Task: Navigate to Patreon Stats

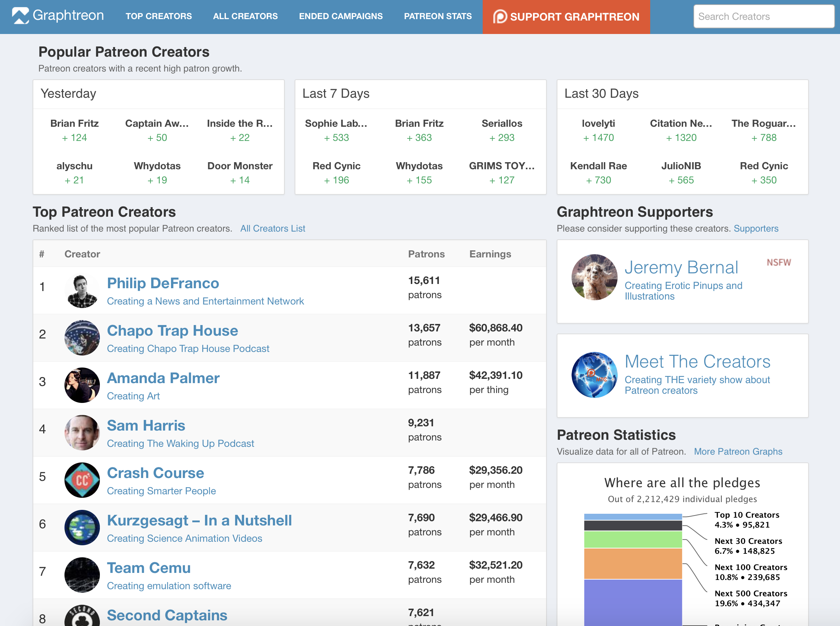Action: pyautogui.click(x=438, y=16)
